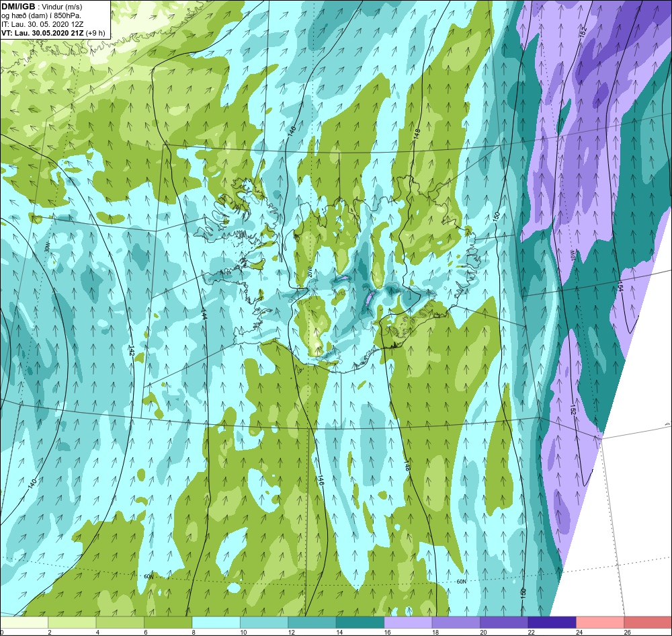Click the "152" contour label near the top edge

pyautogui.click(x=583, y=32)
